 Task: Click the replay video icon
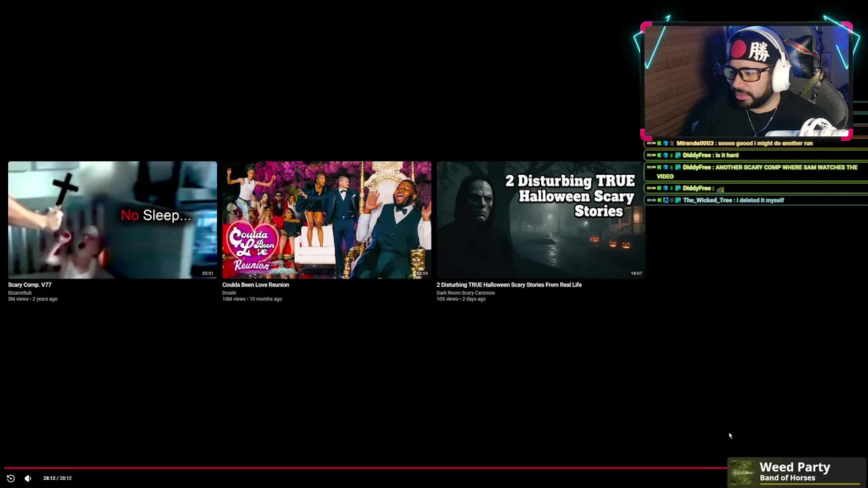click(x=11, y=478)
